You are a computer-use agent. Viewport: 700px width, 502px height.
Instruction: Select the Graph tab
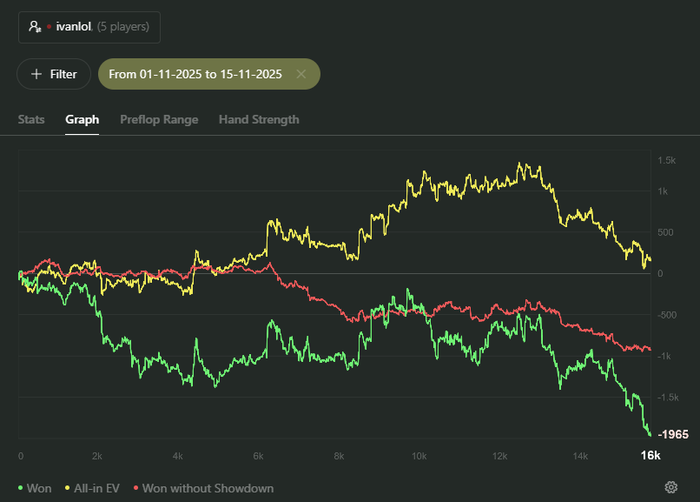(82, 120)
